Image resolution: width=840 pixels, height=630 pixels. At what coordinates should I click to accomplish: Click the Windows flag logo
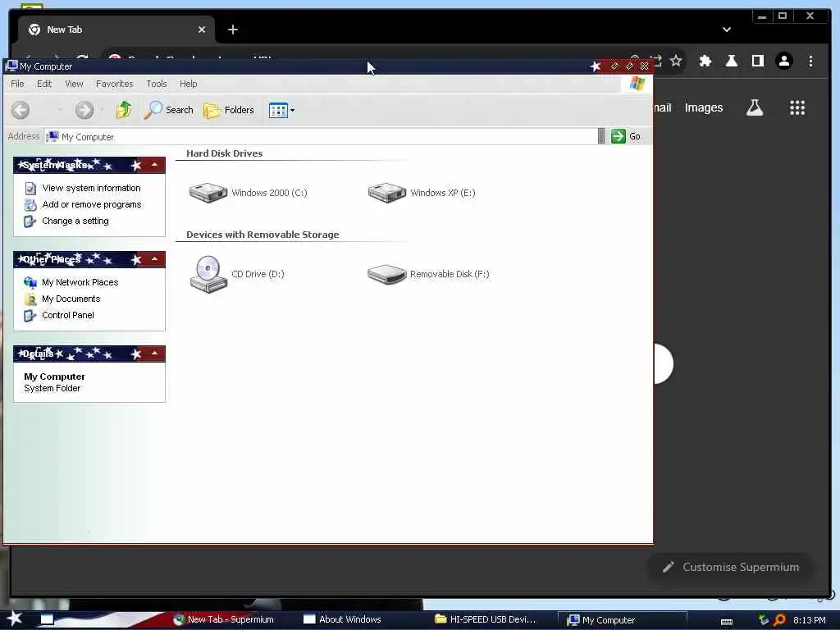[637, 84]
